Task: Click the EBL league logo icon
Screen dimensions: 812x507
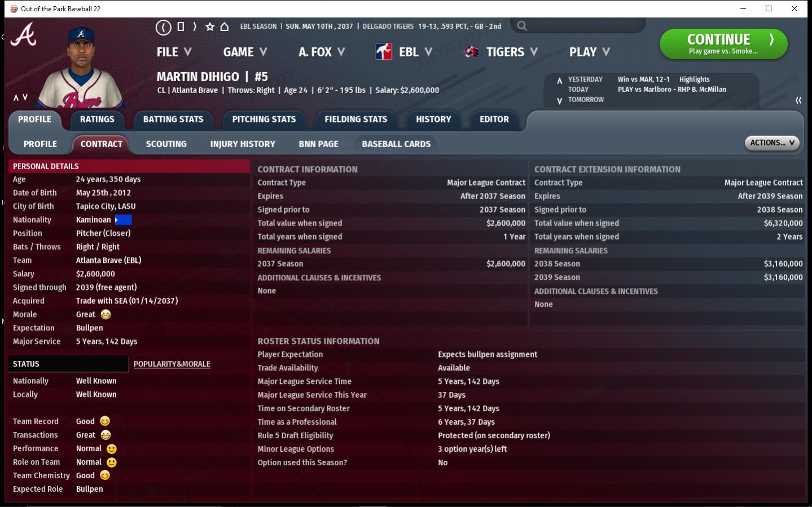Action: [x=384, y=52]
